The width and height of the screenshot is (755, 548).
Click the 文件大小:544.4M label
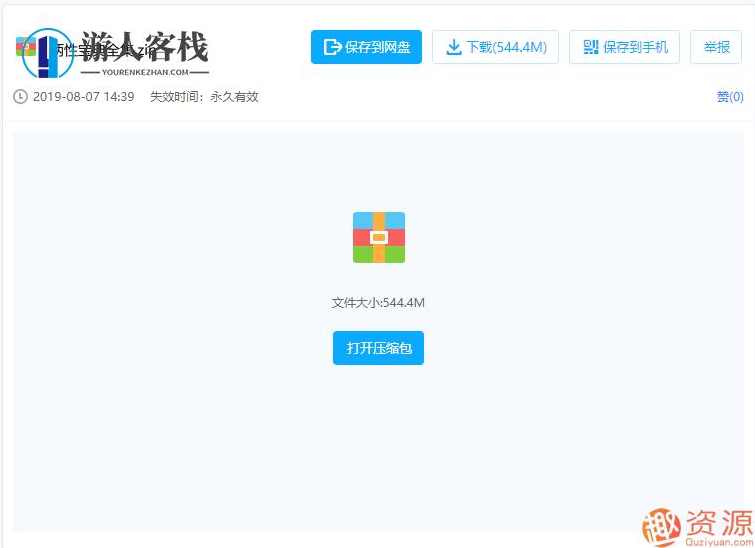(378, 303)
